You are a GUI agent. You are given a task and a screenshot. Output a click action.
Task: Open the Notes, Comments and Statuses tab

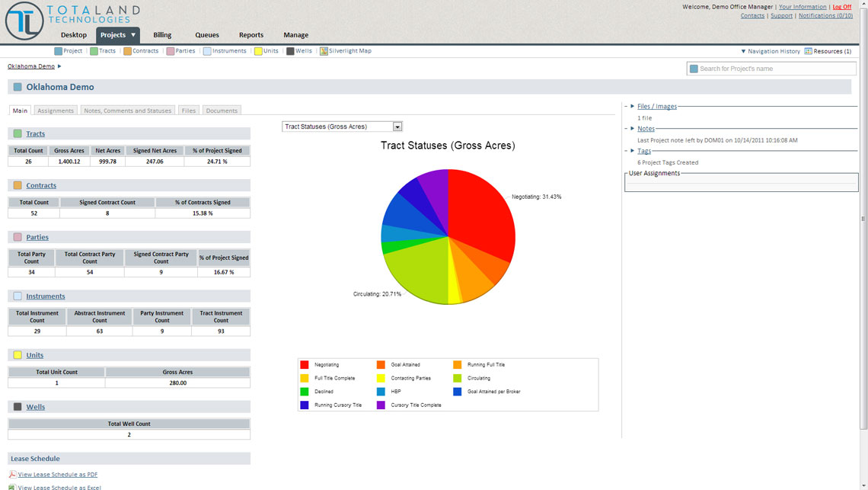pyautogui.click(x=127, y=110)
